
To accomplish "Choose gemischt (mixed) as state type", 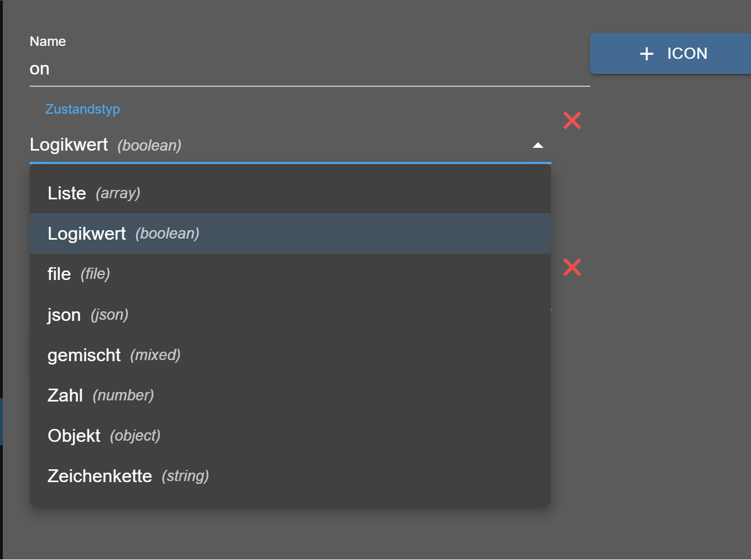I will click(x=114, y=355).
